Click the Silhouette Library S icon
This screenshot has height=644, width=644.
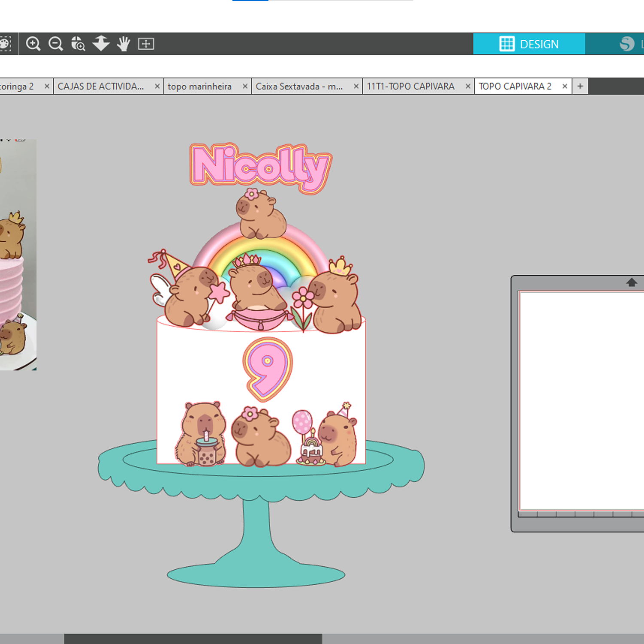[627, 44]
